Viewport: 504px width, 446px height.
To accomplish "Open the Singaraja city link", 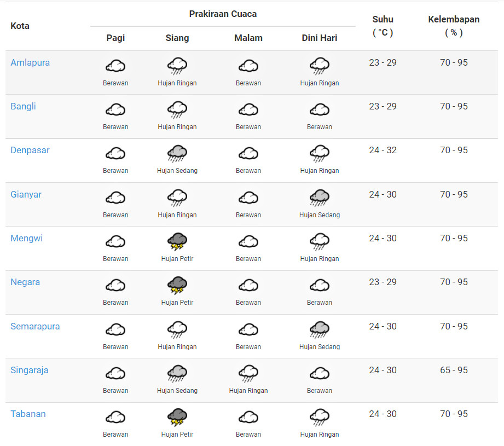I will [x=30, y=370].
